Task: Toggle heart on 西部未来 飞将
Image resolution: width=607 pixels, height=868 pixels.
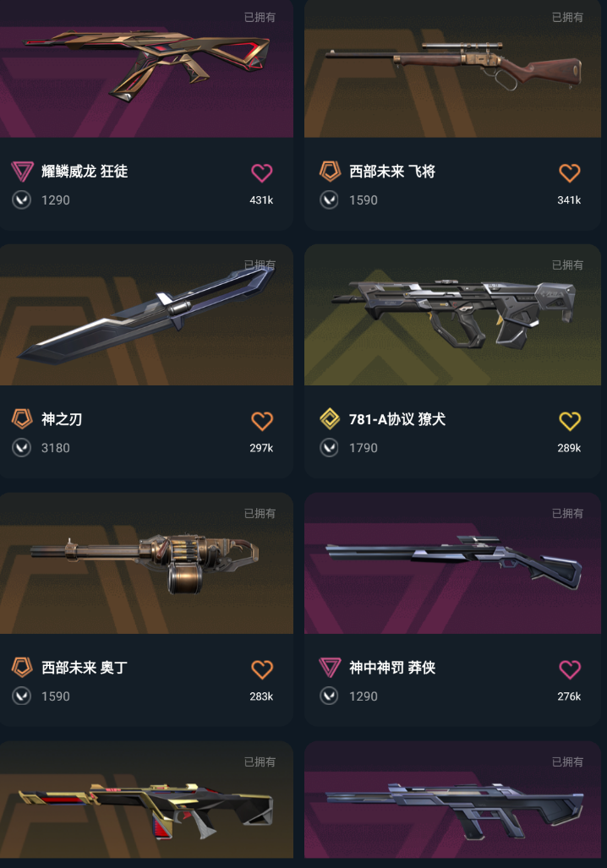Action: 569,172
